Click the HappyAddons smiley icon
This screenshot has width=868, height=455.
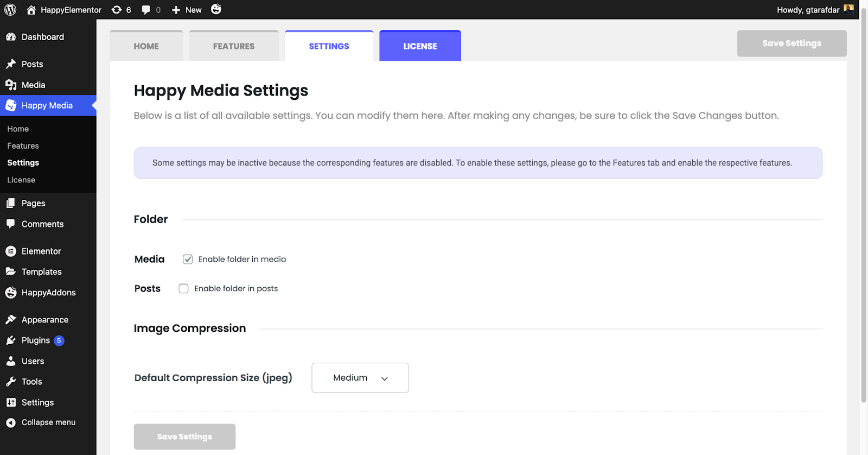tap(11, 293)
